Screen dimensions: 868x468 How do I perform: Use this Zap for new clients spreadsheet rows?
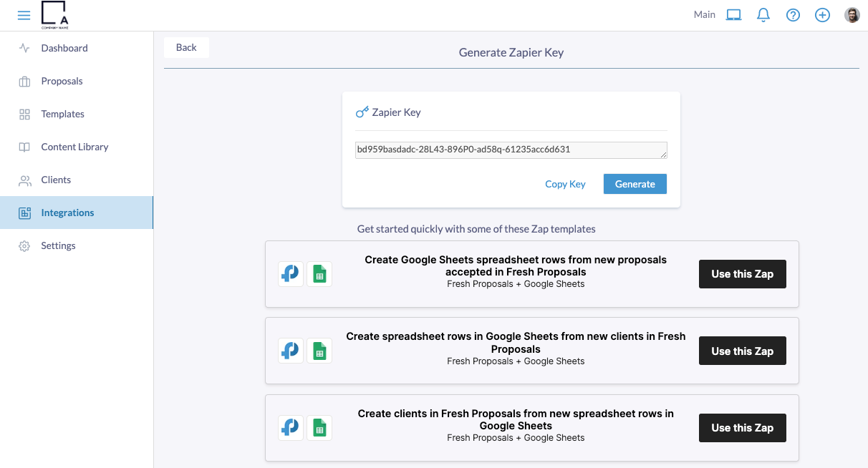(x=743, y=351)
